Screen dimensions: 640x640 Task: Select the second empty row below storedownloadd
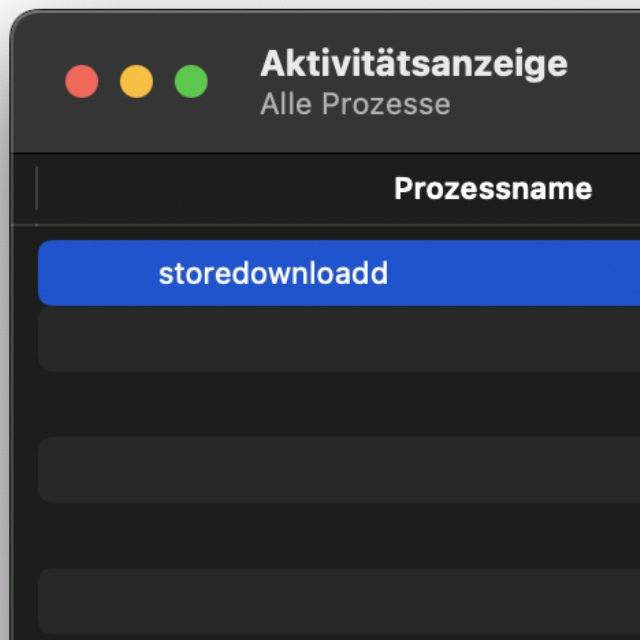[338, 404]
